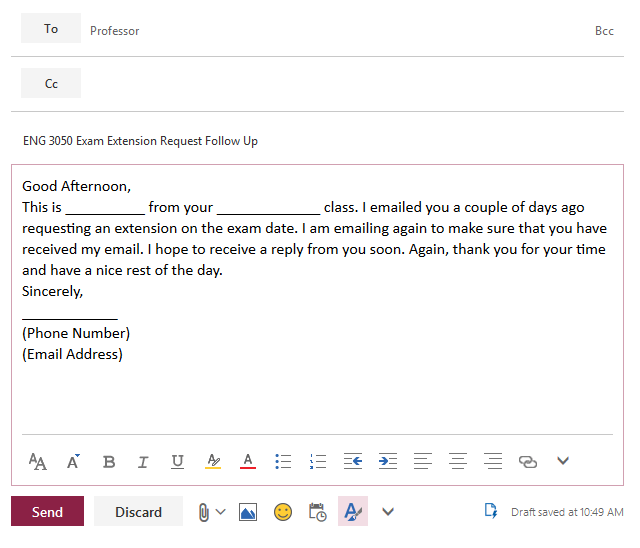Click the 'Draft saved at 10:49 AM' status
Image resolution: width=640 pixels, height=548 pixels.
coord(567,512)
